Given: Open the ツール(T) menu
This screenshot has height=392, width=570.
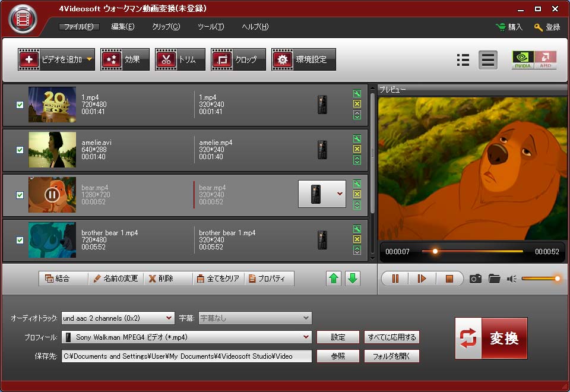Looking at the screenshot, I should pyautogui.click(x=211, y=27).
